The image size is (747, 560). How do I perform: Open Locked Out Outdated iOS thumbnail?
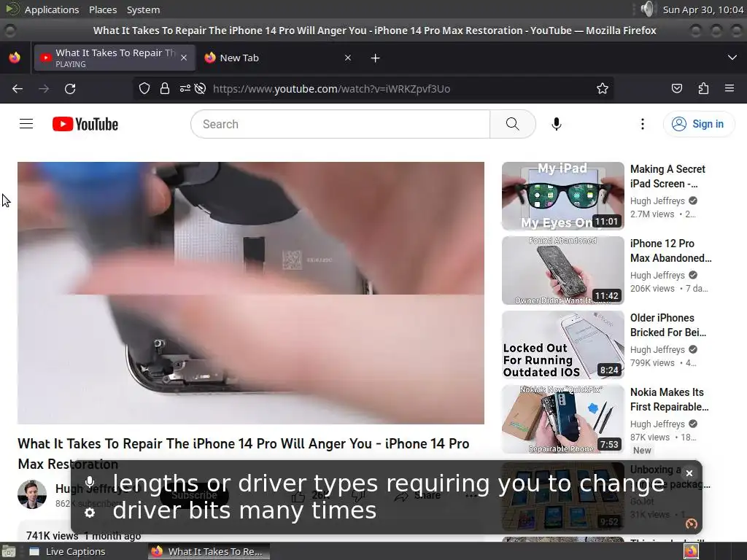(x=562, y=345)
